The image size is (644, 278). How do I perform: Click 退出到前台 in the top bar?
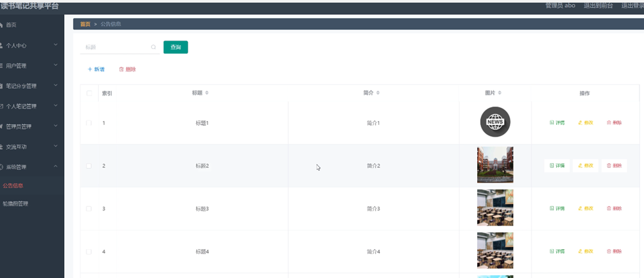(598, 5)
